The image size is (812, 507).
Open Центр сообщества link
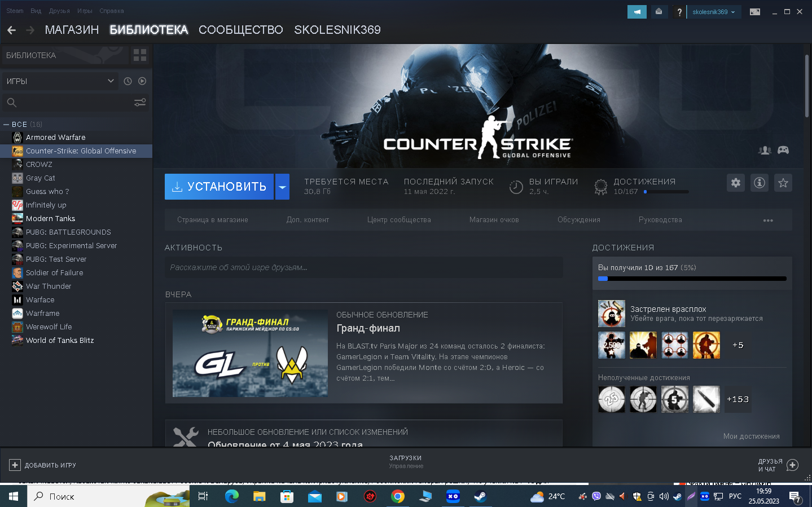click(399, 220)
